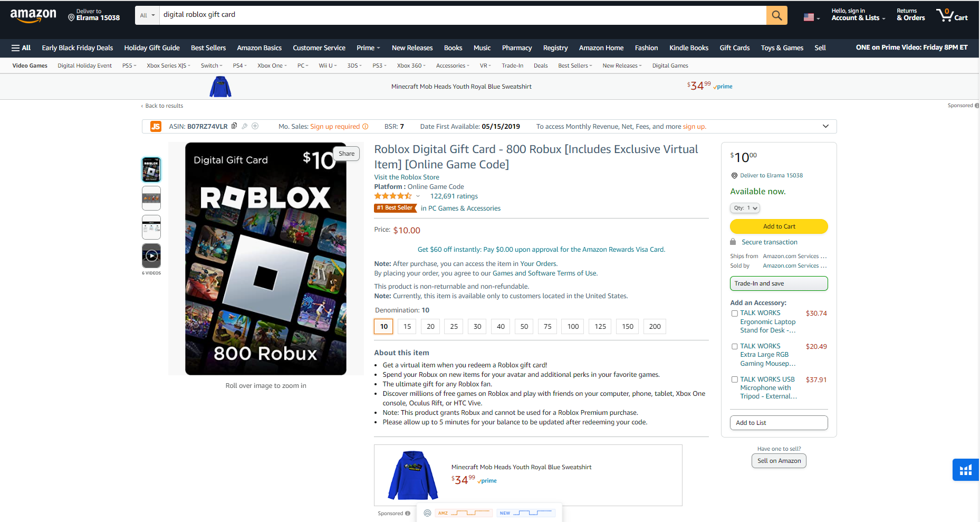Click the search input field
Screen dimensions: 980x522
pos(463,15)
